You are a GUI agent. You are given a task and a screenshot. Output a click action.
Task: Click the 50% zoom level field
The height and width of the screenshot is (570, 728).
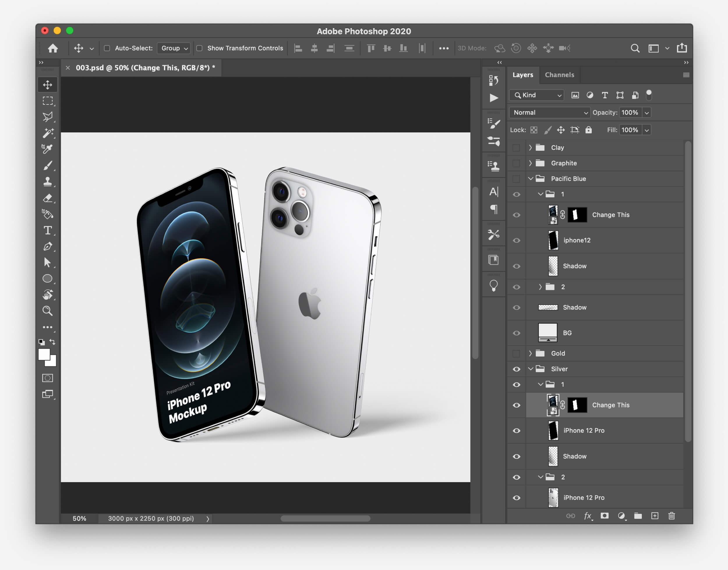click(x=79, y=518)
